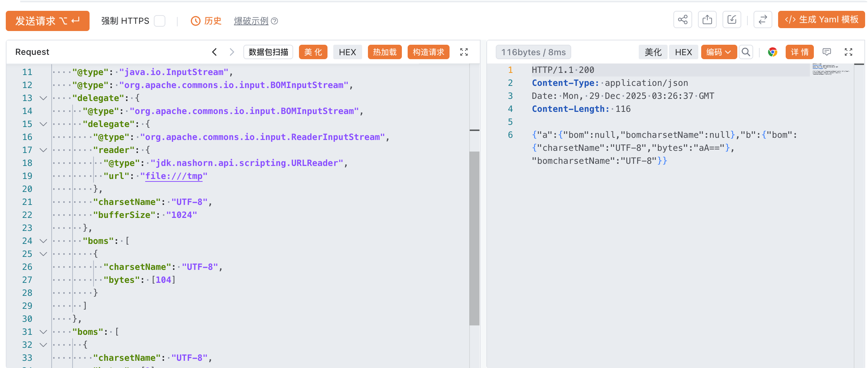Click HTTP/1.1 200 status line
The width and height of the screenshot is (868, 368).
click(563, 70)
